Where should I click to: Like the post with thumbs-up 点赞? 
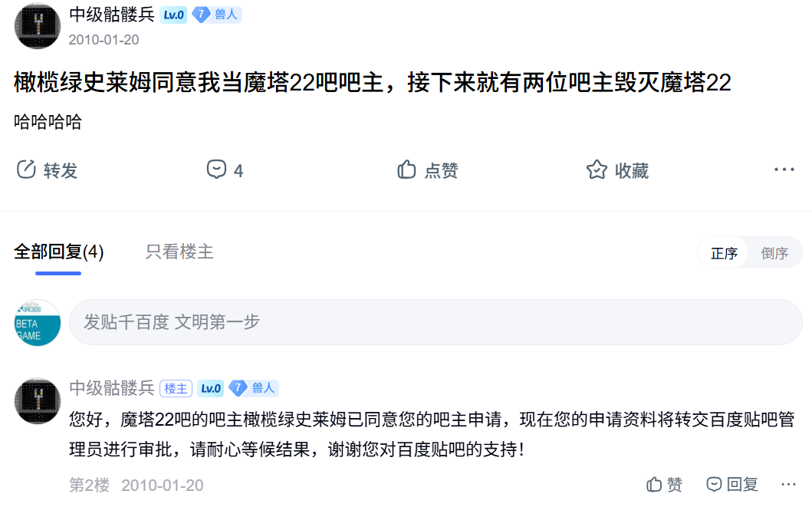click(x=406, y=170)
